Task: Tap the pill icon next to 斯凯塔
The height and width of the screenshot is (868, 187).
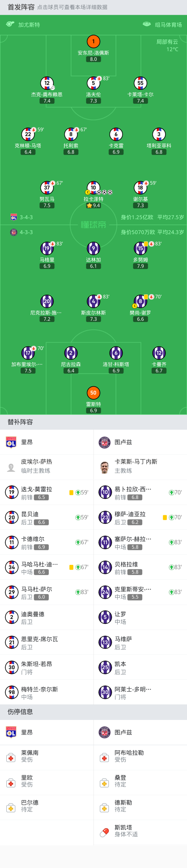Action: (x=105, y=833)
